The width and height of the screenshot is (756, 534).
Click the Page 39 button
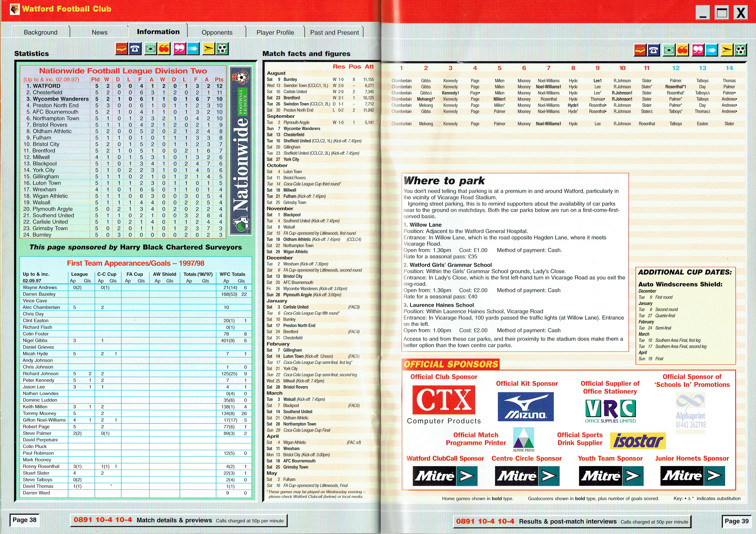[x=736, y=521]
